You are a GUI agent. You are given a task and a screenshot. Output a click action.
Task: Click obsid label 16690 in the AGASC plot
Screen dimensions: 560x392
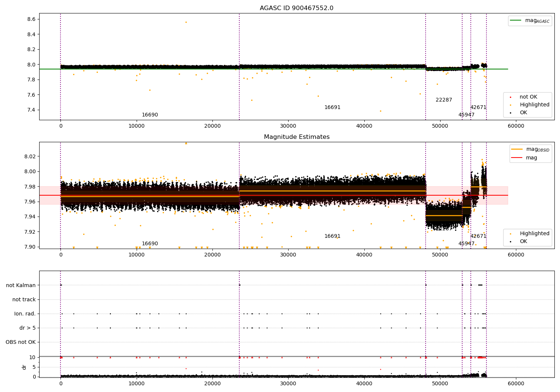(x=150, y=115)
